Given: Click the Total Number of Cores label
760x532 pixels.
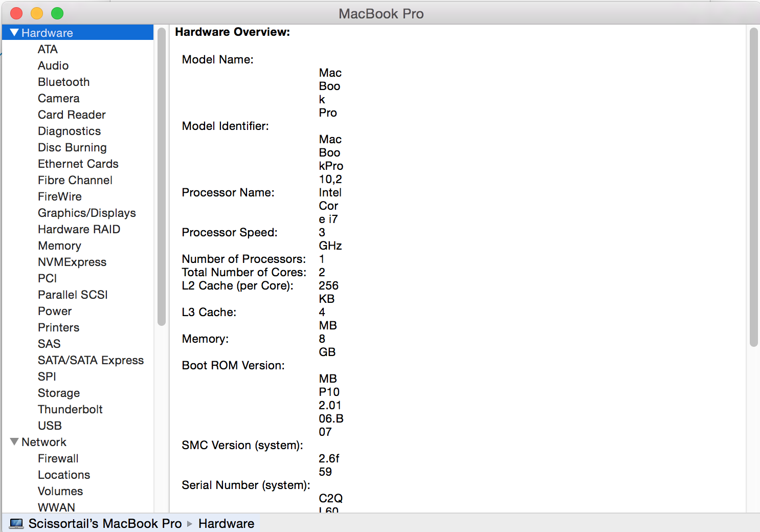Looking at the screenshot, I should (x=244, y=272).
